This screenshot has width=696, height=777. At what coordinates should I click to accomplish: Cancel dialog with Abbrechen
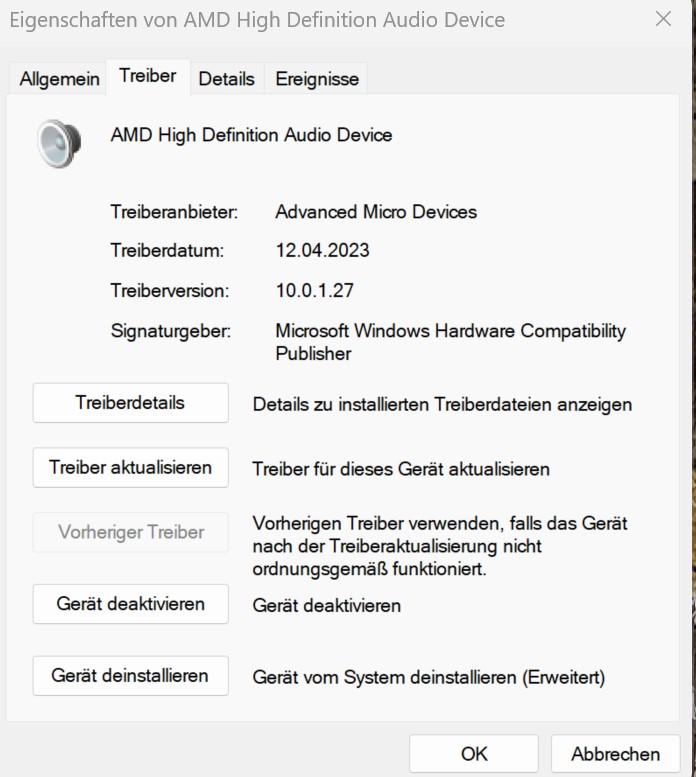point(615,754)
